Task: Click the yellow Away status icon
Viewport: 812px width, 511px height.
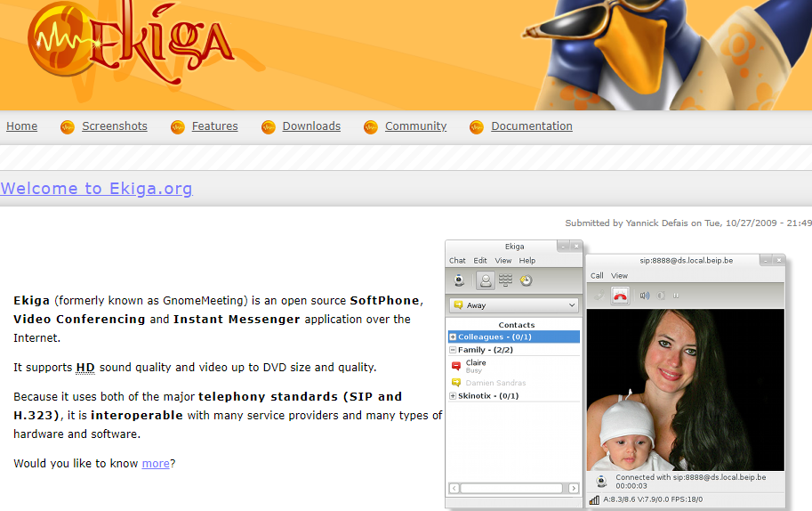Action: (458, 305)
